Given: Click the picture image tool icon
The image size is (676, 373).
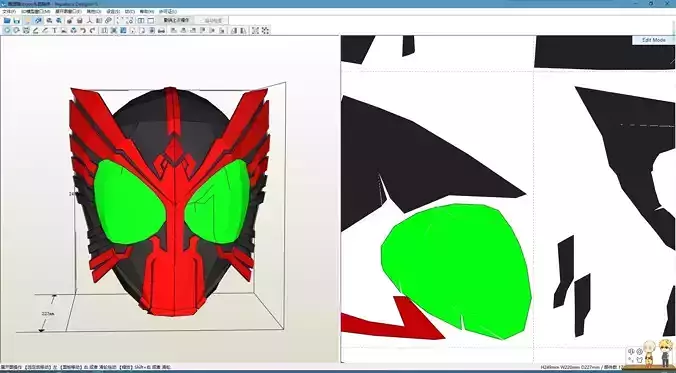Looking at the screenshot, I should 63,30.
